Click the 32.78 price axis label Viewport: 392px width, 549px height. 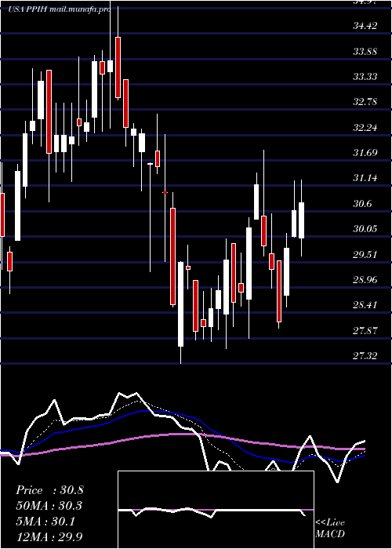[x=365, y=102]
